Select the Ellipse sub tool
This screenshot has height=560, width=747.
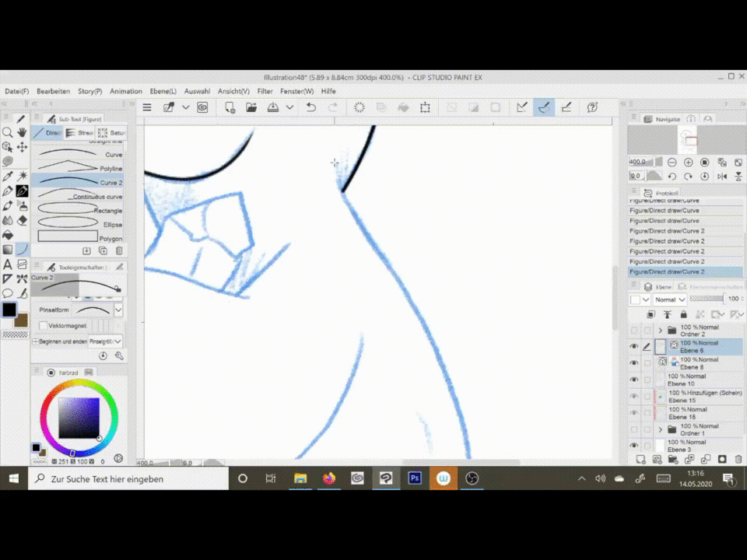coord(79,224)
